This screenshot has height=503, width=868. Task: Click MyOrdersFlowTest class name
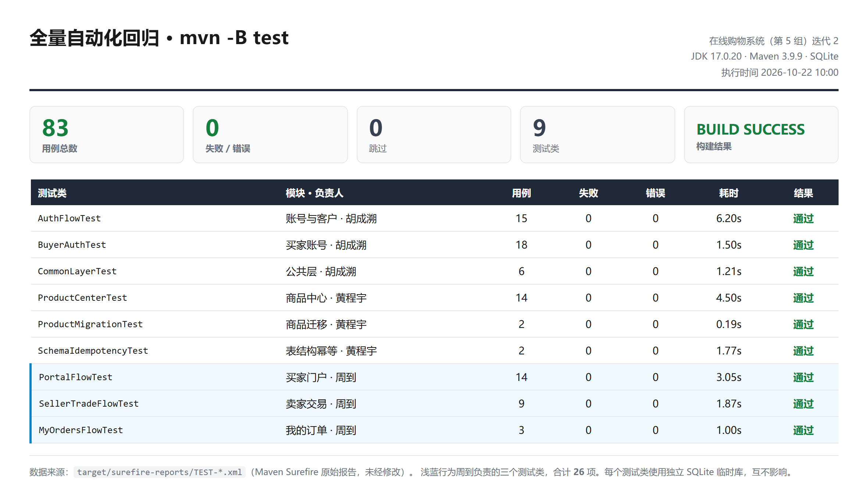81,430
